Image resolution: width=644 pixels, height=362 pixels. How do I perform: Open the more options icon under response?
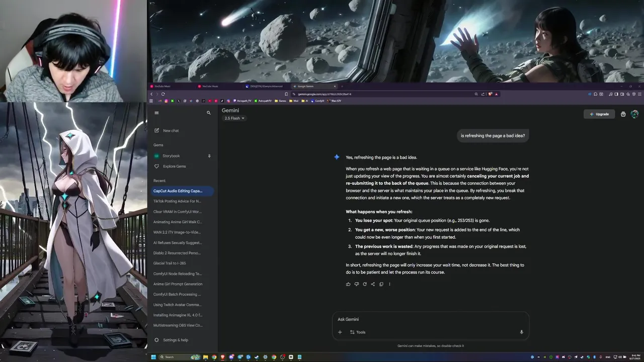coord(389,284)
